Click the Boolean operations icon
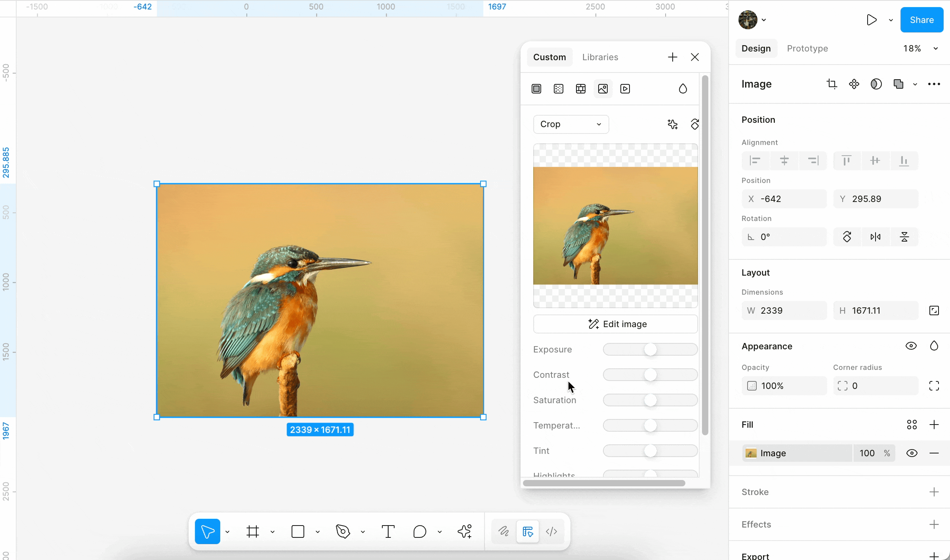This screenshot has width=950, height=560. tap(898, 84)
